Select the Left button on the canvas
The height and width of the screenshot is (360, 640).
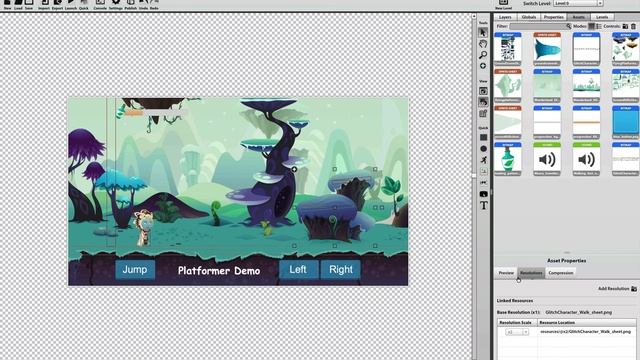pos(298,269)
